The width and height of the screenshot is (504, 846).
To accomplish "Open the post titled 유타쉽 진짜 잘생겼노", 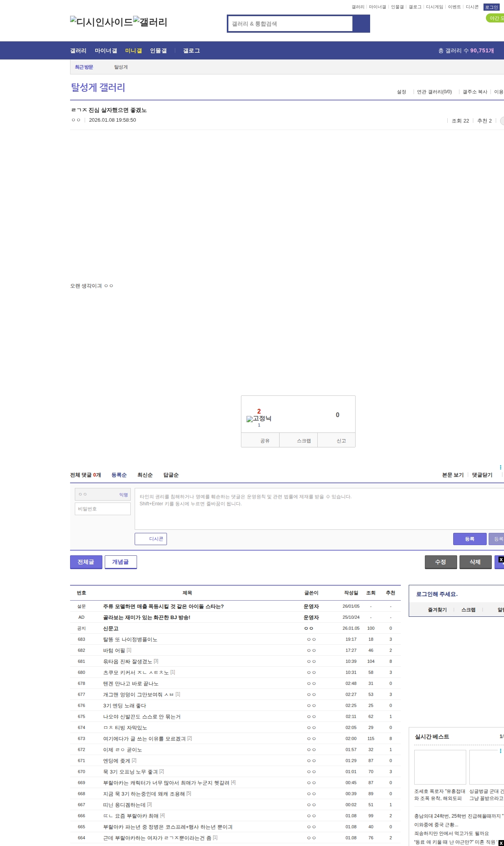I will pos(128,661).
